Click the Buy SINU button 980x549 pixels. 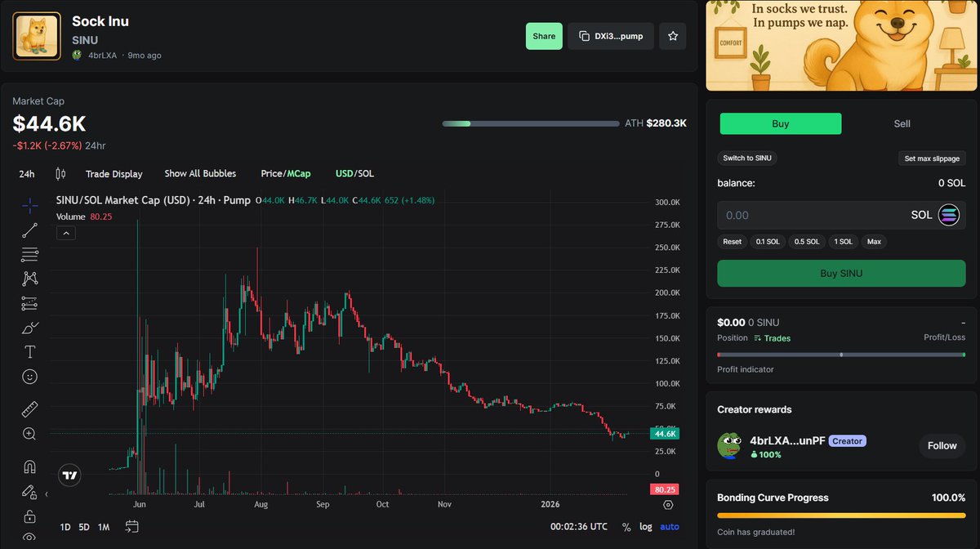click(x=841, y=274)
